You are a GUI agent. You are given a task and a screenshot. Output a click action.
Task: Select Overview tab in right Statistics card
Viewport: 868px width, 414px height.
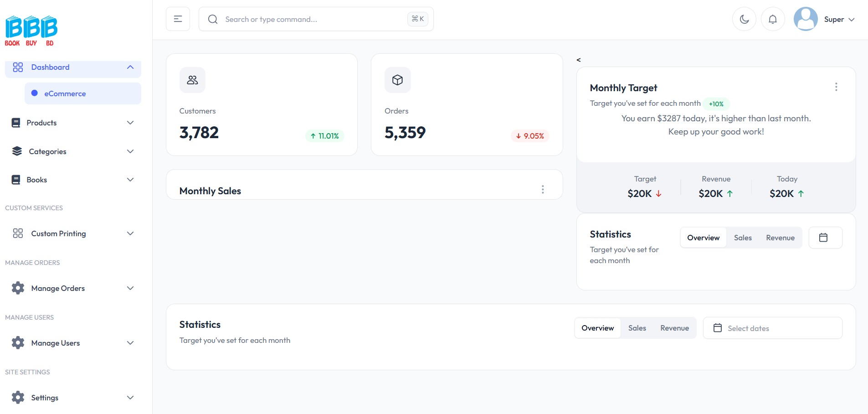click(x=703, y=238)
